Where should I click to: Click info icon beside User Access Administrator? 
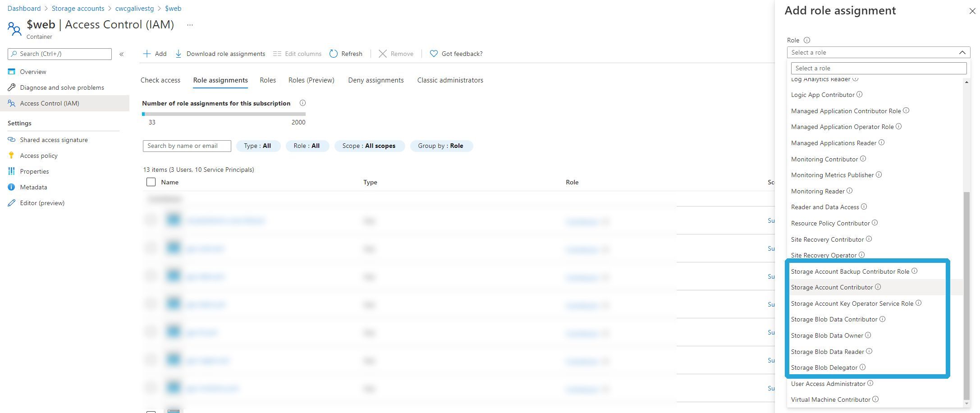(870, 383)
